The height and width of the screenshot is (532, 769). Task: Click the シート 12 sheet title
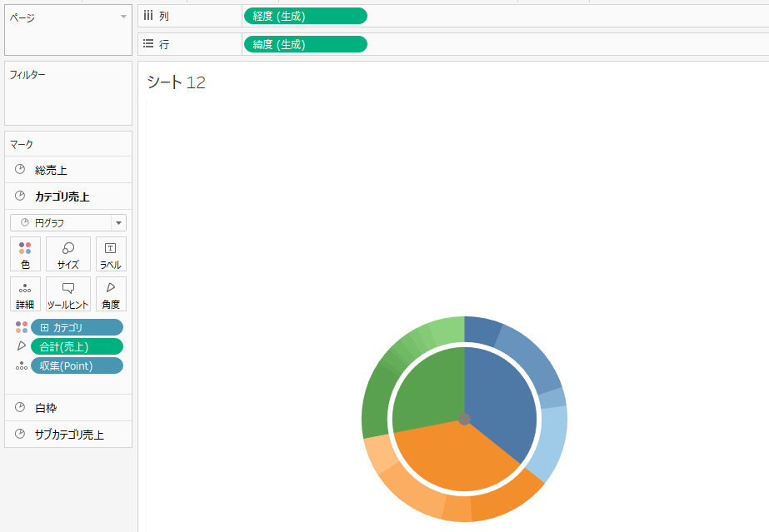pos(176,82)
